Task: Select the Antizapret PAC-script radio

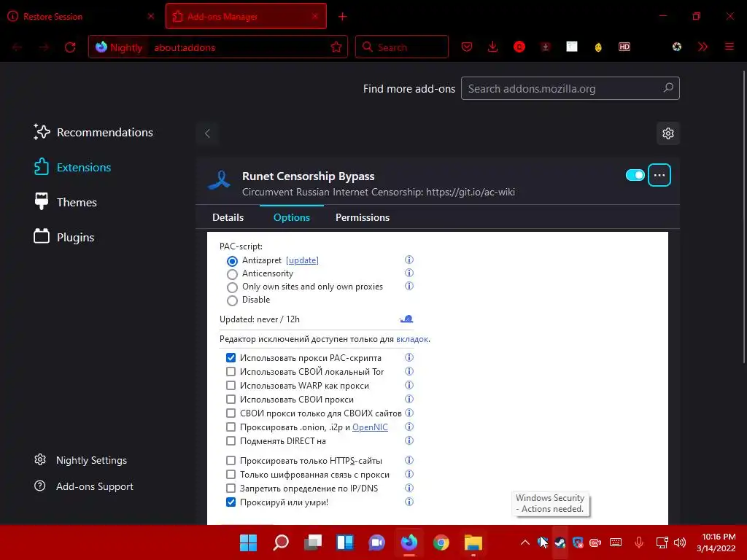Action: 232,261
